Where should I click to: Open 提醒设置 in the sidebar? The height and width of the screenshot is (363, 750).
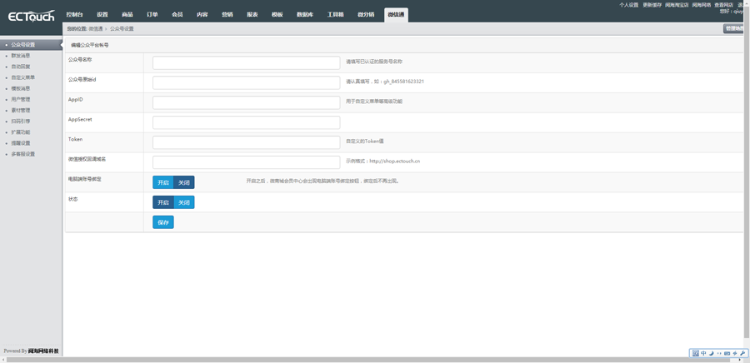pyautogui.click(x=21, y=143)
